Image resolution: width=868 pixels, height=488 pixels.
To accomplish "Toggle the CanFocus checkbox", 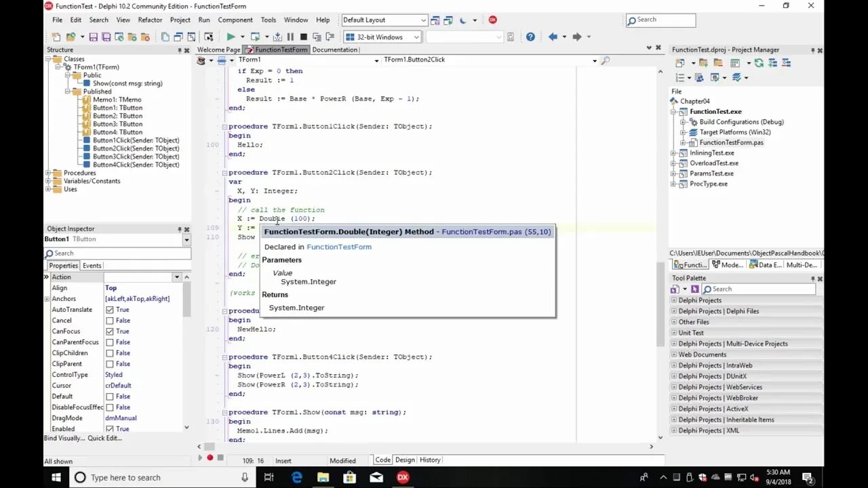I will pyautogui.click(x=110, y=331).
